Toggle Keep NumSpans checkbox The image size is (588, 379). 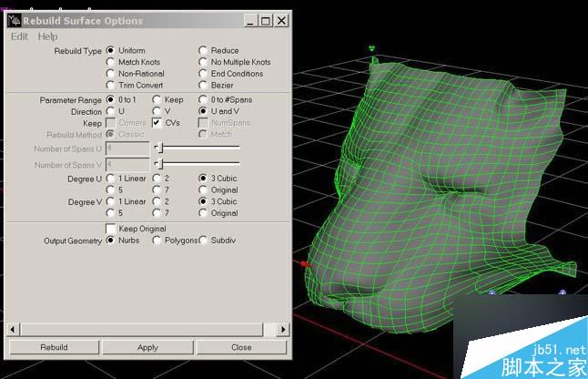pyautogui.click(x=203, y=123)
